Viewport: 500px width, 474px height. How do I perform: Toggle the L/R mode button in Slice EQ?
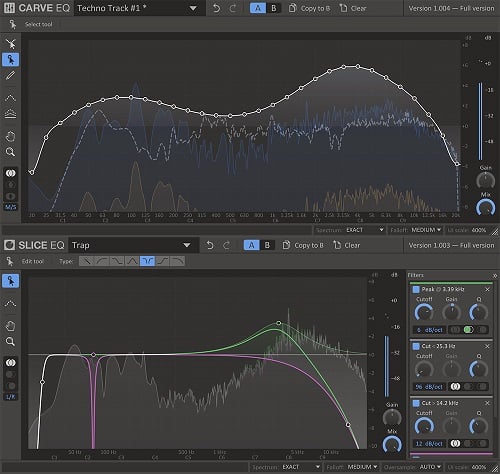[x=10, y=397]
